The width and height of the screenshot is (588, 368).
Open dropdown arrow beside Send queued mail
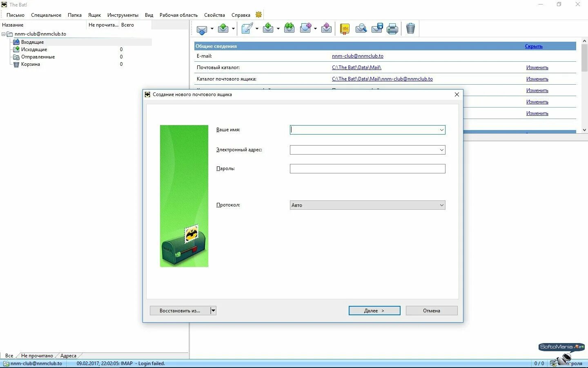(233, 29)
